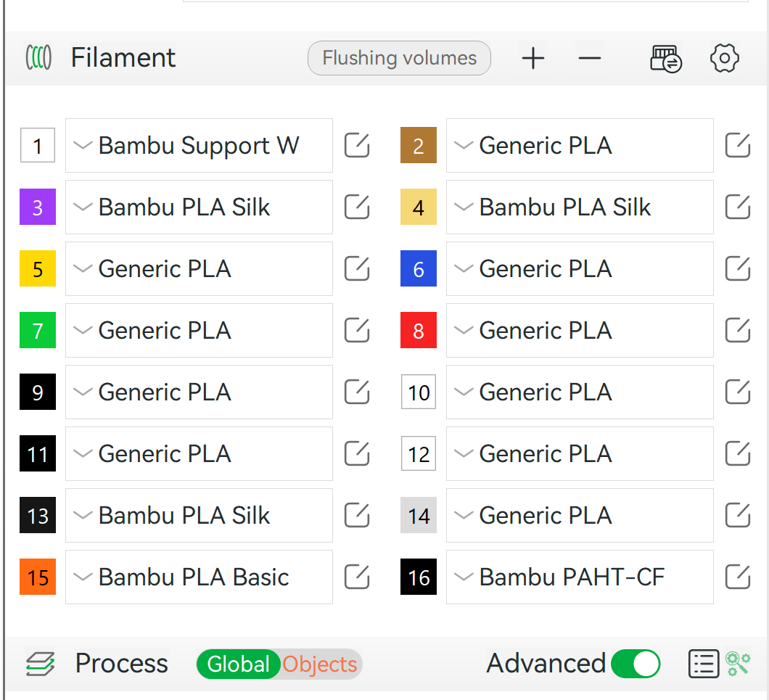Select Global process settings
The image size is (769, 700).
point(239,664)
